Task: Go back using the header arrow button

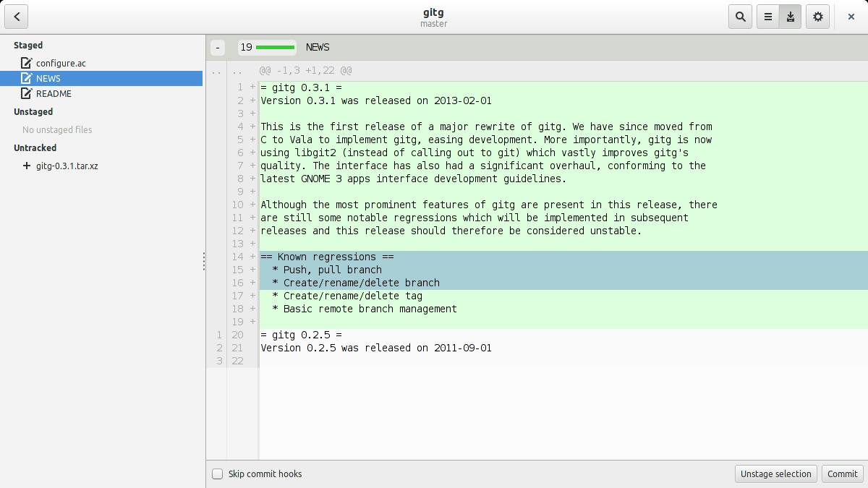Action: [17, 17]
